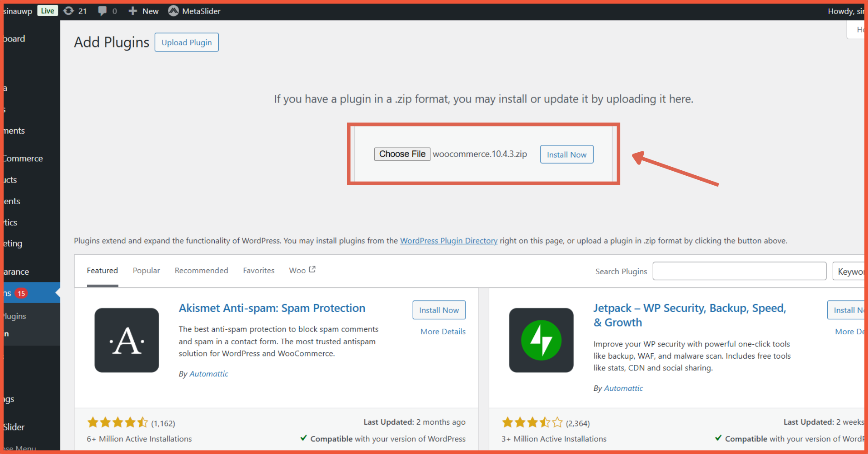Click the Live status badge
Screen dimensions: 868x454
47,11
